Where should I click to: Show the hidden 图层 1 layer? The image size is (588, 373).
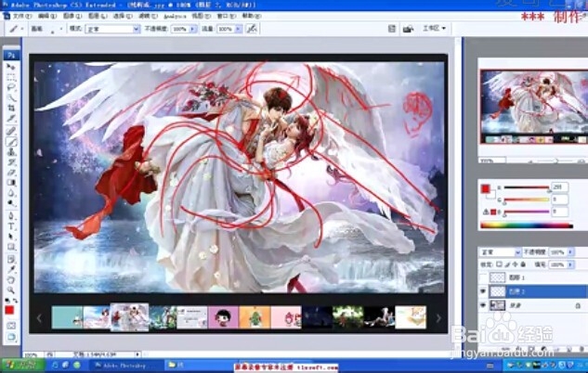pos(483,277)
